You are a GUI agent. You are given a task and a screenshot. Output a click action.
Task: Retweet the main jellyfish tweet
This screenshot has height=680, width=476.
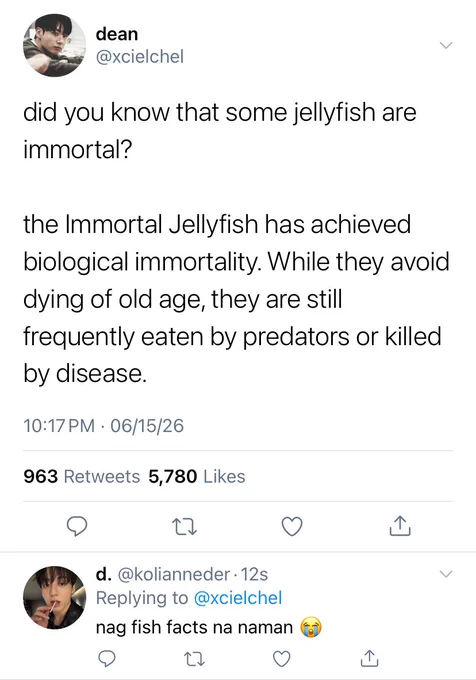pyautogui.click(x=184, y=527)
